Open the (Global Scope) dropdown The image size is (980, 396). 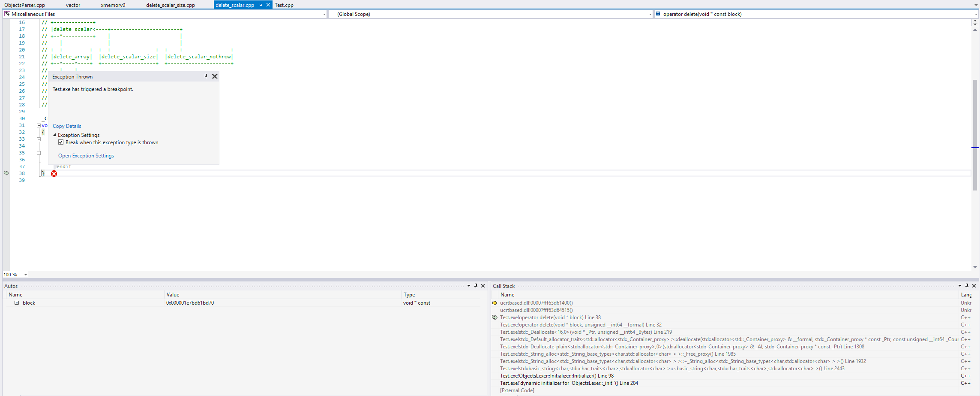[650, 14]
